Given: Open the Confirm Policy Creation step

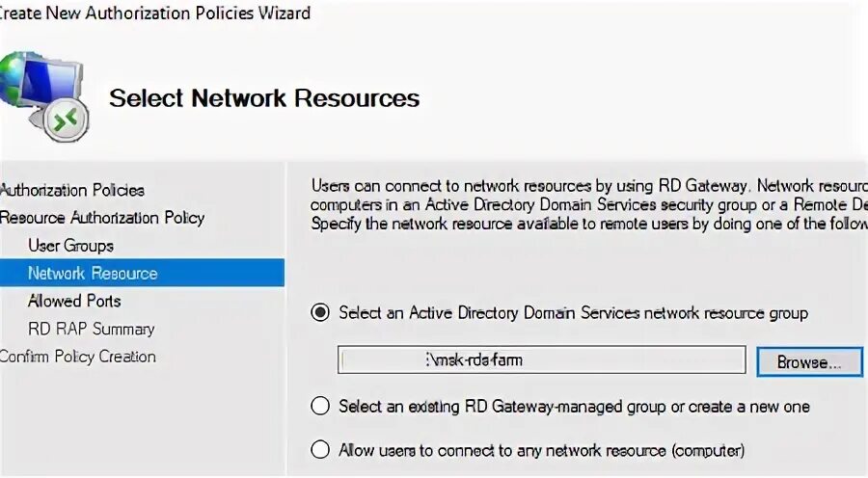Looking at the screenshot, I should (78, 357).
